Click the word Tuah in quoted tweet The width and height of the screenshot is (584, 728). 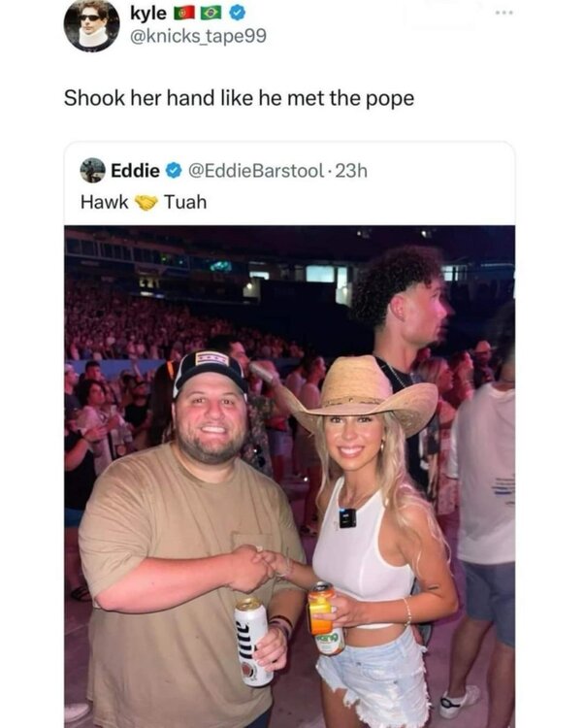tap(185, 203)
